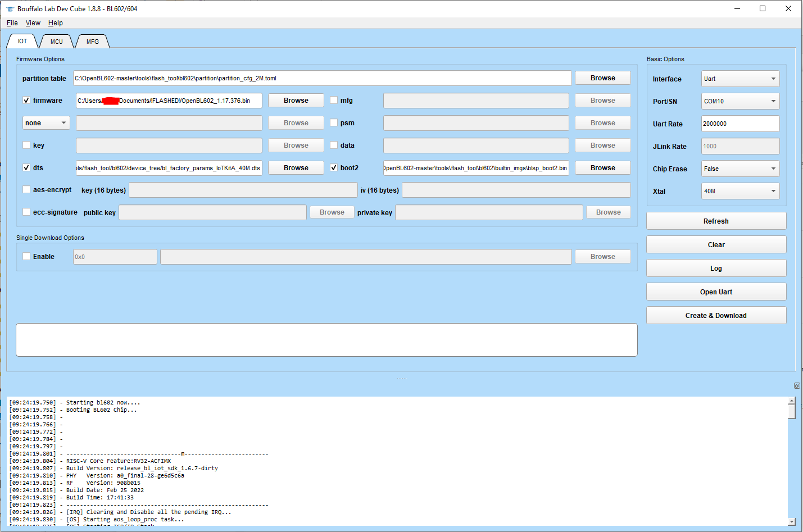
Task: Enable the ecc-signature checkbox
Action: (x=26, y=212)
